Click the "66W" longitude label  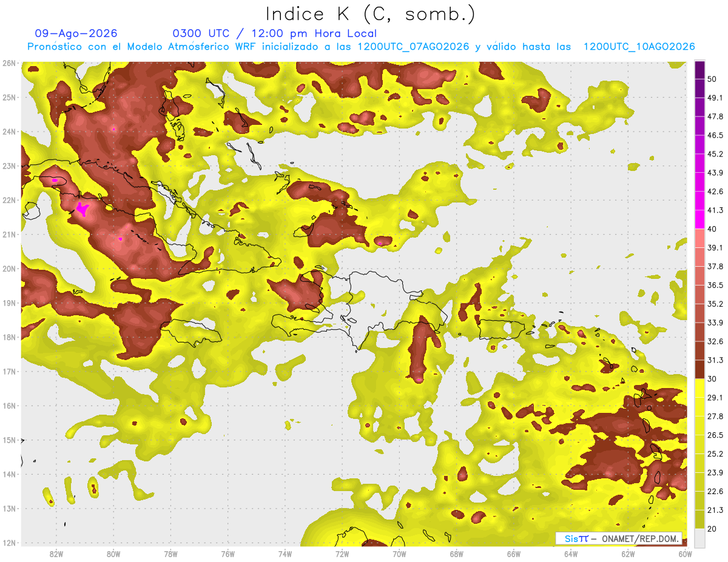[x=514, y=554]
